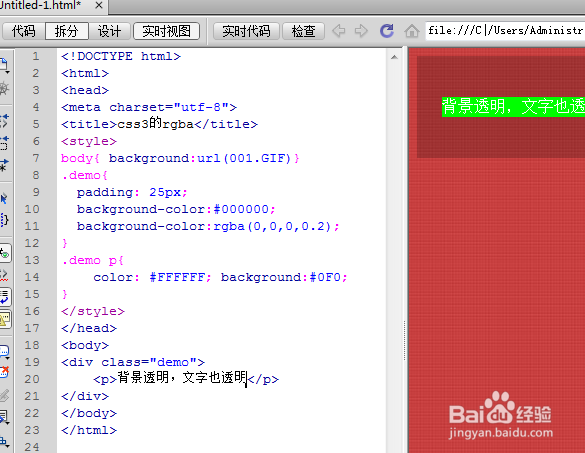
Task: Toggle 实时视图 button
Action: tap(166, 31)
